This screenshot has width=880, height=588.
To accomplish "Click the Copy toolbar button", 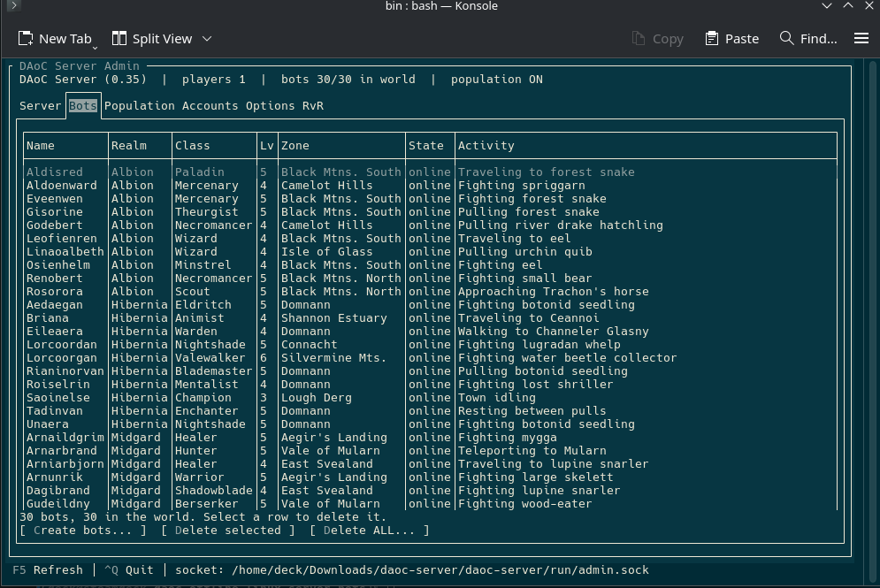I will 657,39.
